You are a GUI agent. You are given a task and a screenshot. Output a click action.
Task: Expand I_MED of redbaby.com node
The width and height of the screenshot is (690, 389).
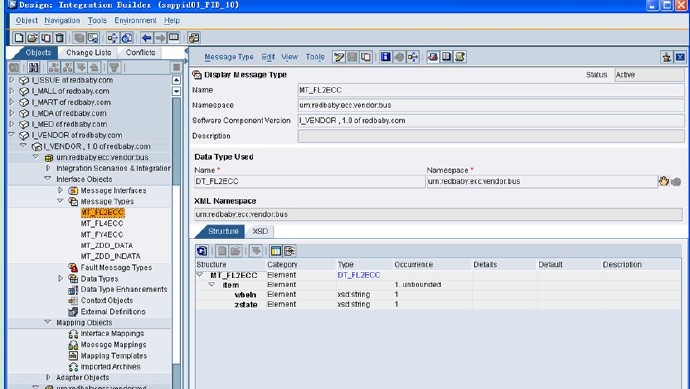click(12, 124)
